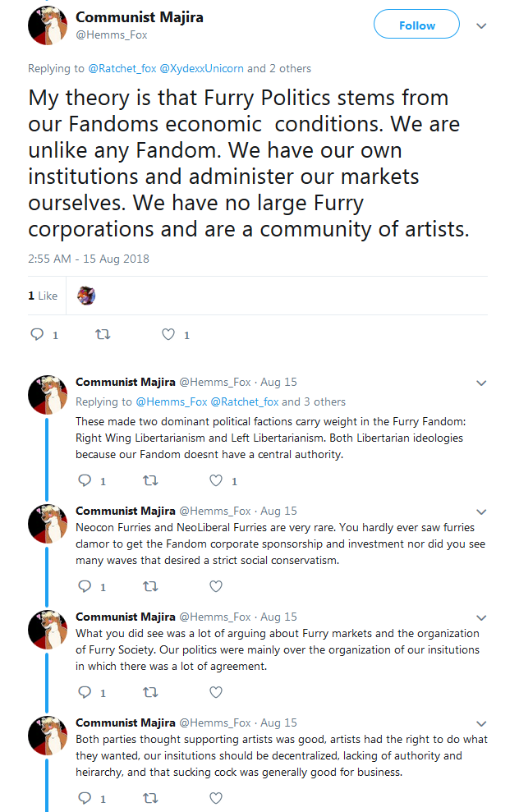This screenshot has width=519, height=812.
Task: Open the 1 Like count link
Action: tap(43, 296)
